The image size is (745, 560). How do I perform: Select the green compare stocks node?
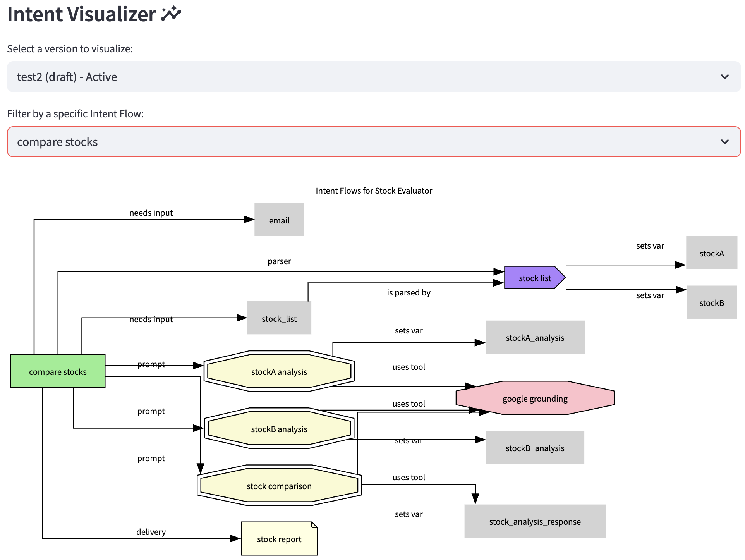(x=58, y=371)
